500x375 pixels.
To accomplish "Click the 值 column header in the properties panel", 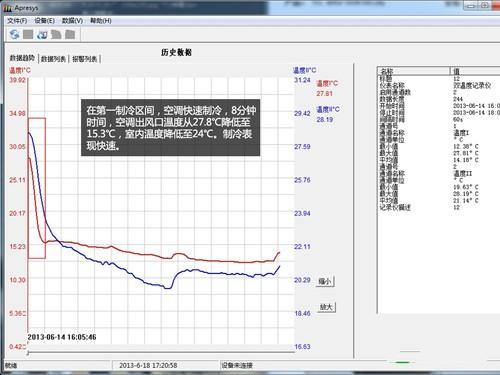I will click(x=475, y=71).
